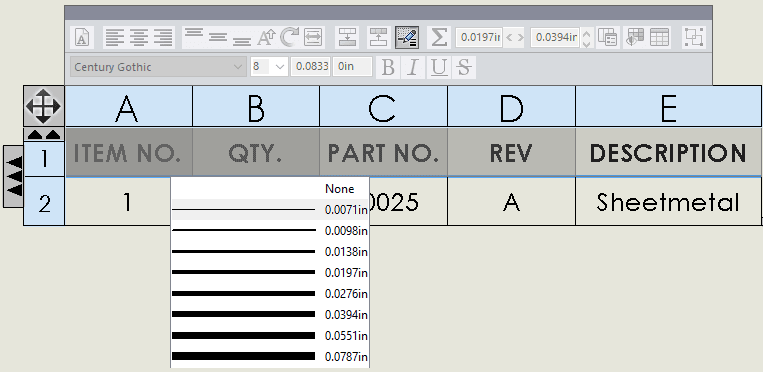This screenshot has width=763, height=372.
Task: Align cell text to the right
Action: [x=164, y=37]
